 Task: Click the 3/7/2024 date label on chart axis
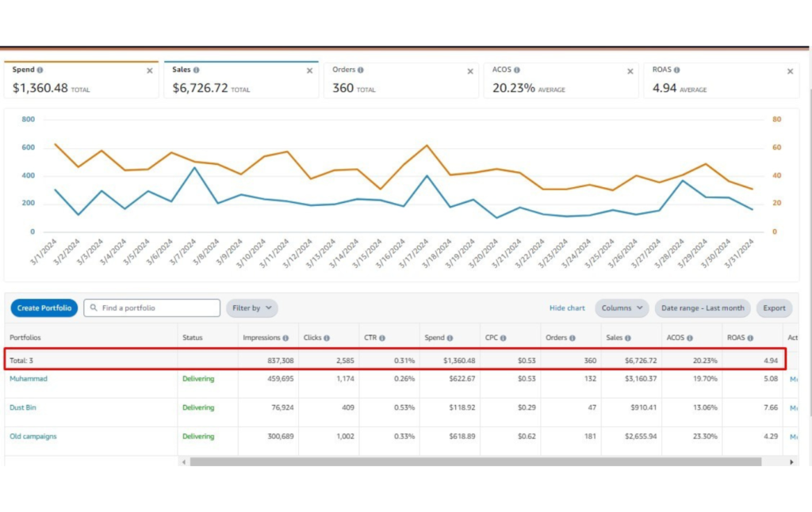pos(183,251)
